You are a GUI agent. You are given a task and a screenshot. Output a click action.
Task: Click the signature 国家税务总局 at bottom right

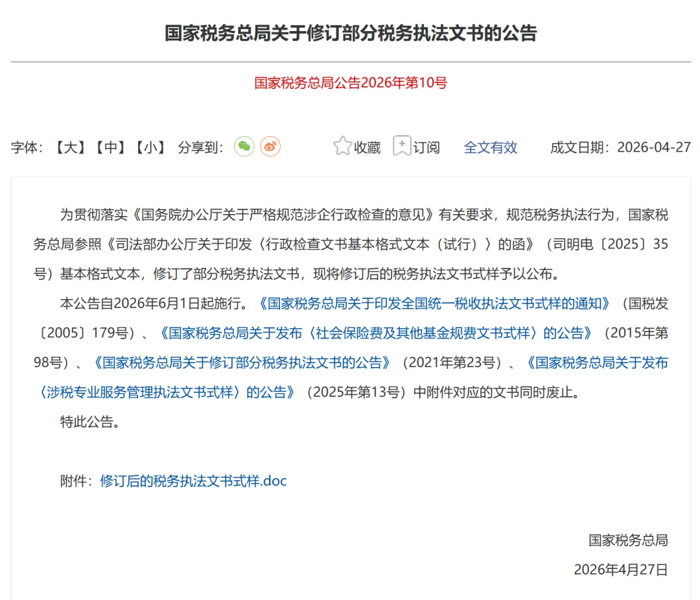coord(628,540)
